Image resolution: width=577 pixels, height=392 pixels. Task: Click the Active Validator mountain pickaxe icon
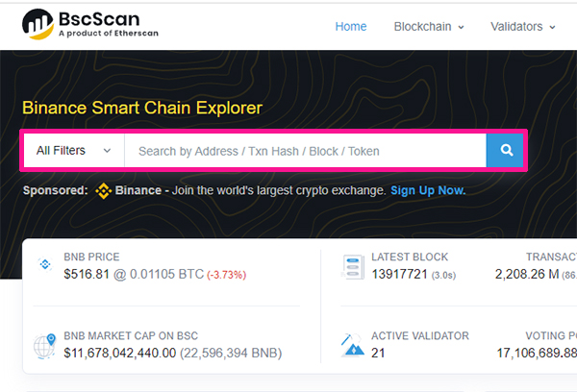(x=352, y=345)
